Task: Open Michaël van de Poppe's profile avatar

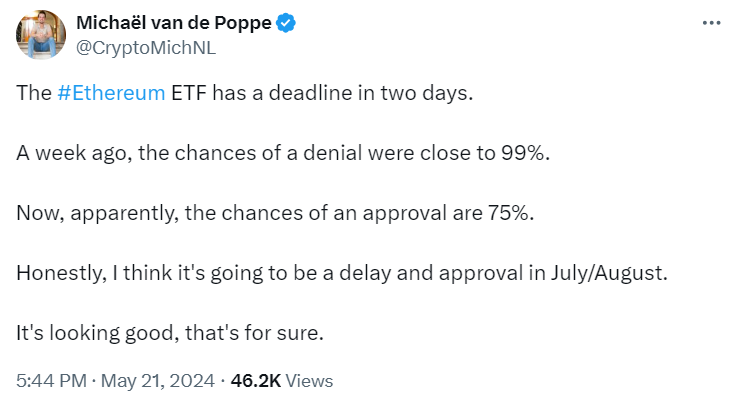Action: 41,35
